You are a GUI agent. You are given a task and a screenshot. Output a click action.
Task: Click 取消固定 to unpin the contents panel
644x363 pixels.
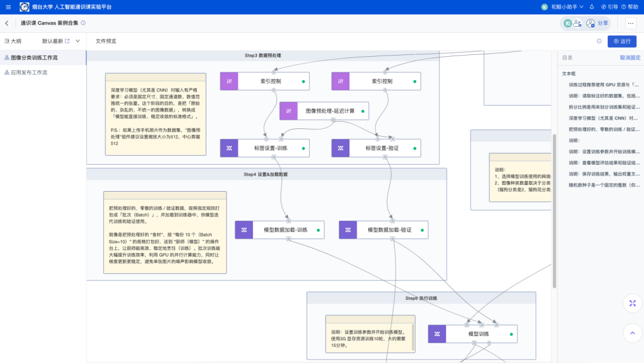[x=630, y=58]
